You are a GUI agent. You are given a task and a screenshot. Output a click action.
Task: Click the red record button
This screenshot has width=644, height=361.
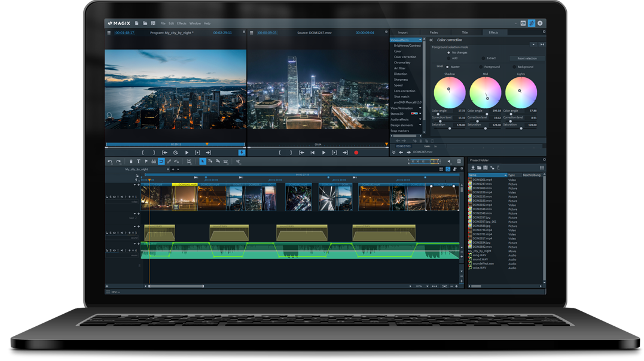[357, 153]
